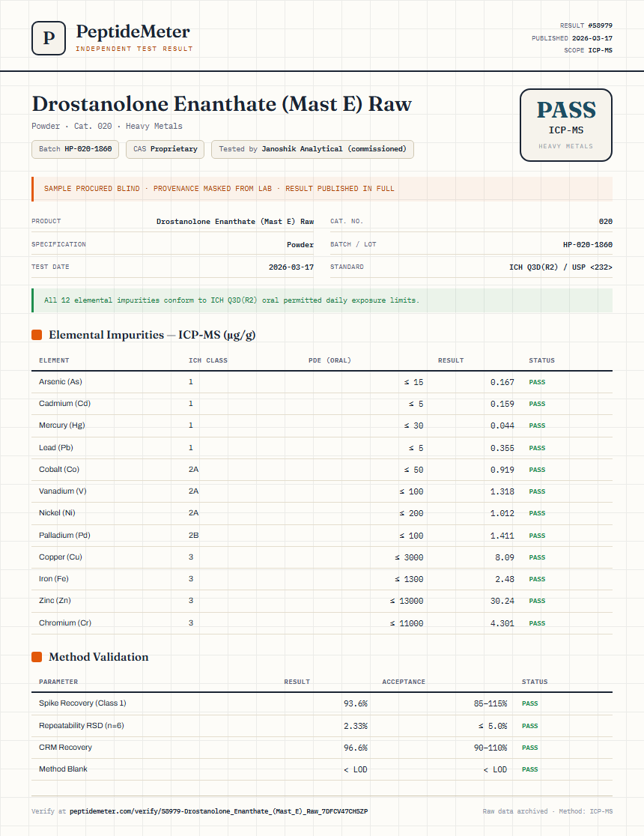Click the Cadmium (Cd) result 0.159
The image size is (644, 836).
pyautogui.click(x=502, y=404)
